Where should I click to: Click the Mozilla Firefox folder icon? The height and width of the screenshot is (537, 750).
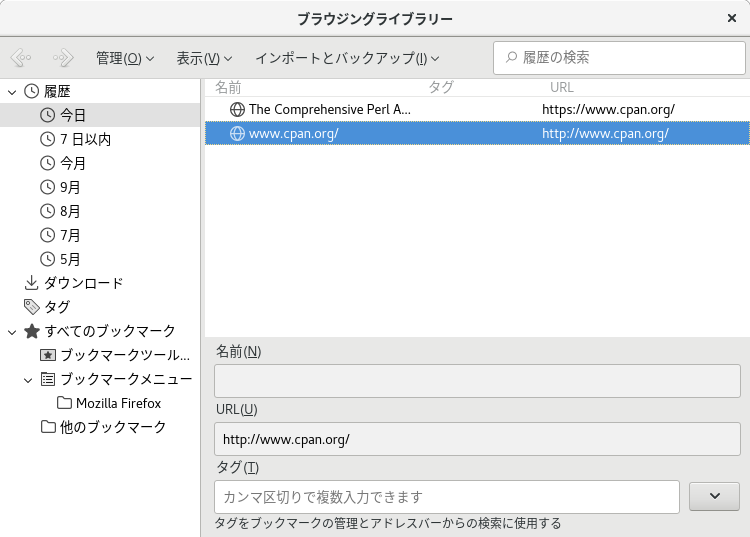[x=64, y=403]
